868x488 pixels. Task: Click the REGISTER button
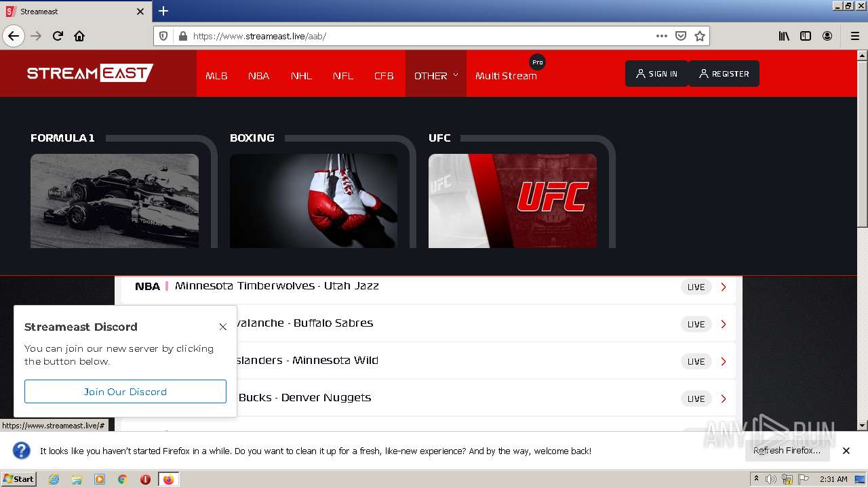[x=724, y=74]
